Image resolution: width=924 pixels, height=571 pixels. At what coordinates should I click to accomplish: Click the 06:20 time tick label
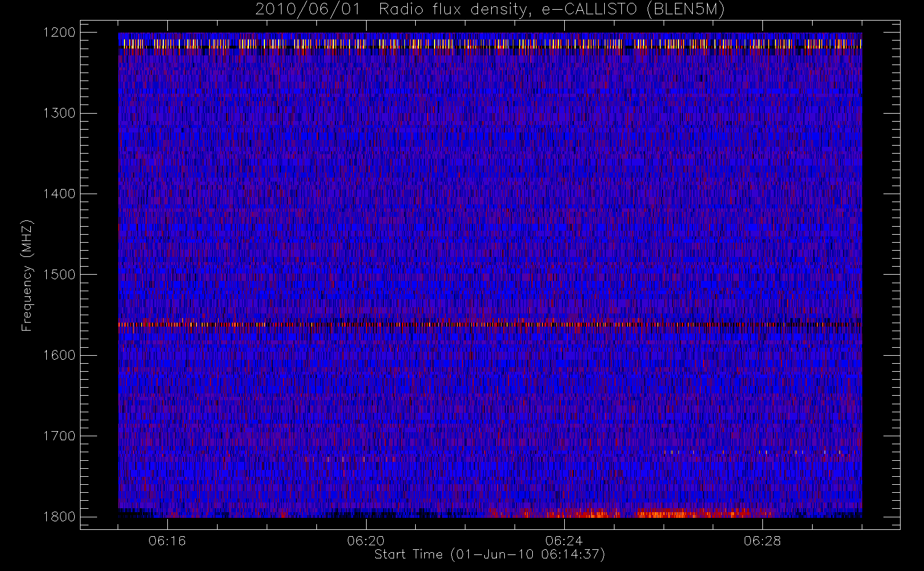[365, 541]
